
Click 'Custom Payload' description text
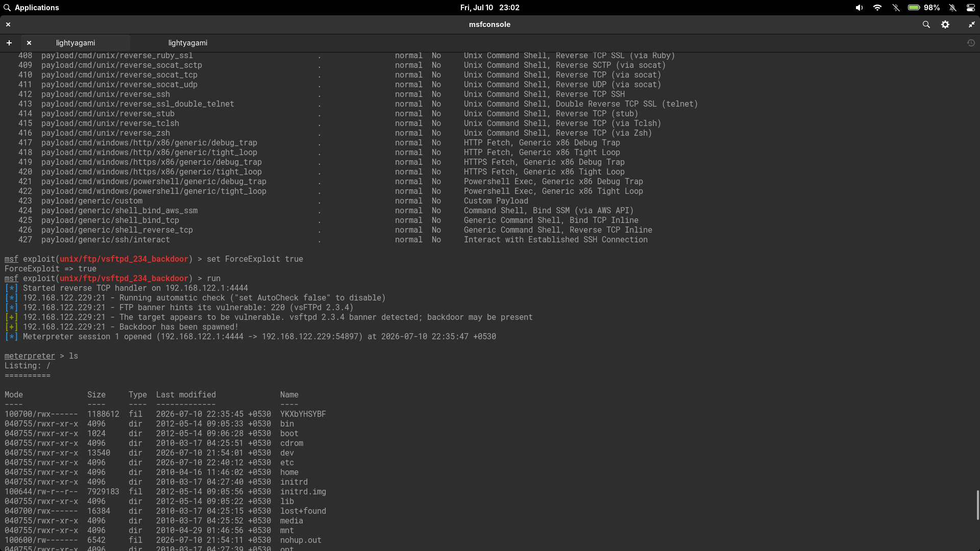[x=496, y=201]
